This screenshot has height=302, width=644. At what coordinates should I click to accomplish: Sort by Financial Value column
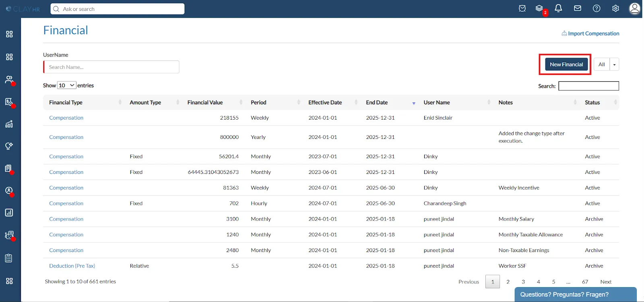coord(213,102)
